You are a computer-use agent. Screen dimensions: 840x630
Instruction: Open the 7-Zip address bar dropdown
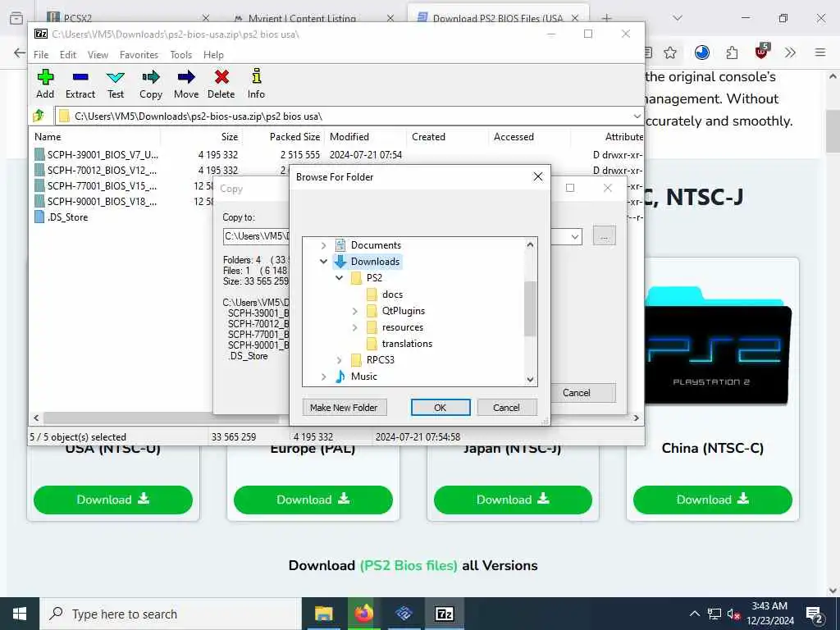tap(637, 116)
